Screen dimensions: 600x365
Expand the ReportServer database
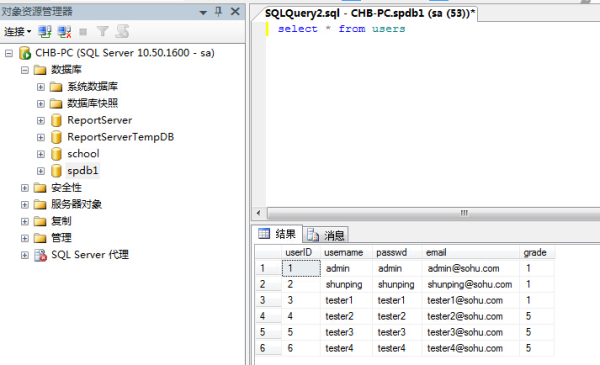tap(41, 121)
